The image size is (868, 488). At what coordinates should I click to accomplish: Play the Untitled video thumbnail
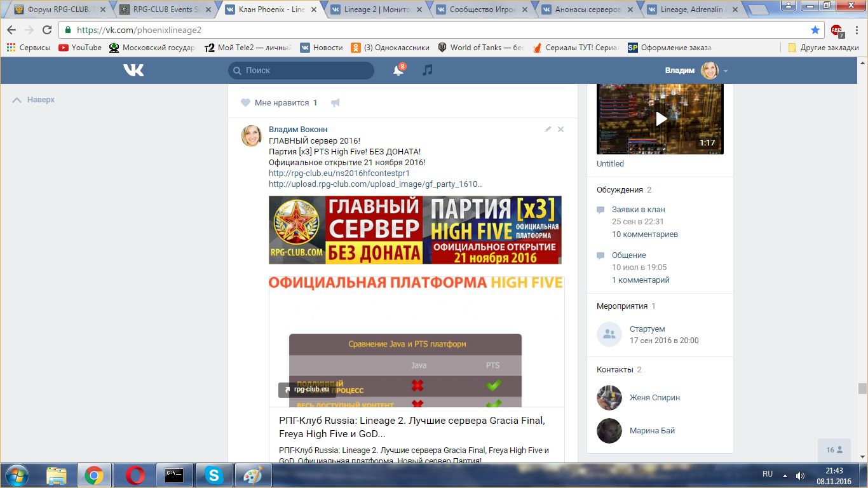(x=660, y=119)
